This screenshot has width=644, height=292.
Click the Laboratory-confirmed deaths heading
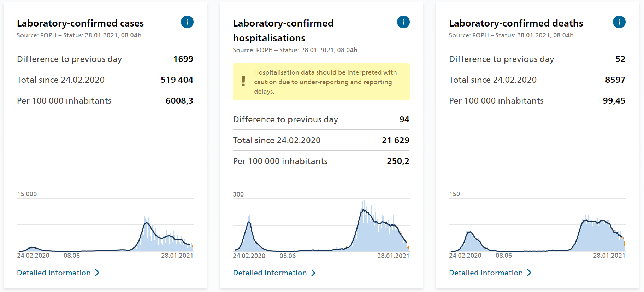tap(516, 23)
